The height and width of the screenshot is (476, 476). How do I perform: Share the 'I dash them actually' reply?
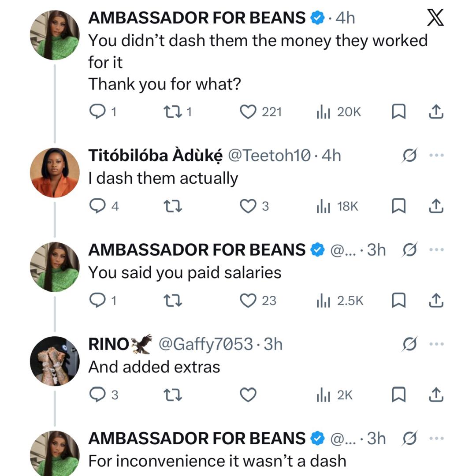(x=436, y=205)
